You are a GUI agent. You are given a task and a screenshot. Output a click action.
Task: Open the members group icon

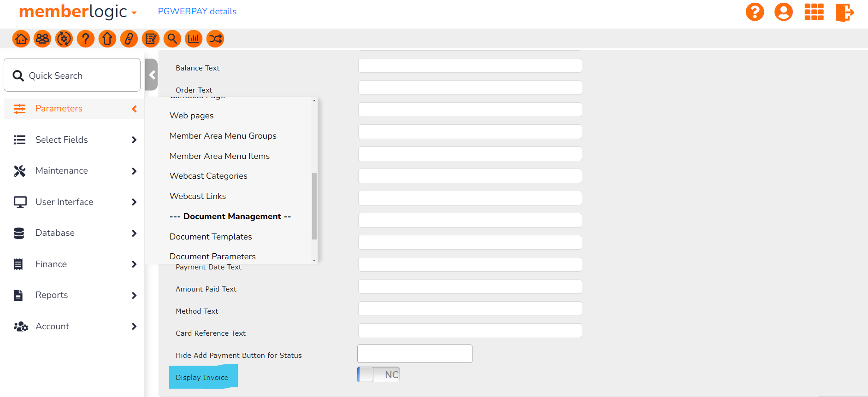pyautogui.click(x=42, y=39)
